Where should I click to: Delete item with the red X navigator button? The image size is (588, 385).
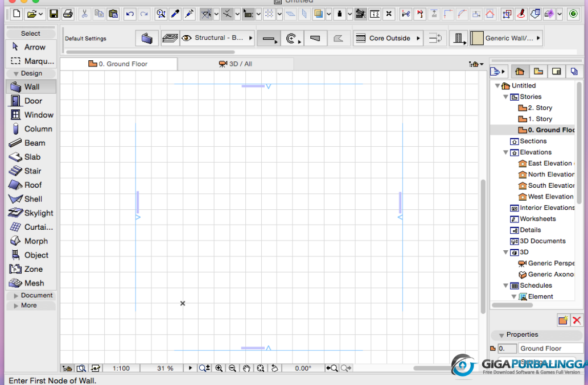[577, 320]
